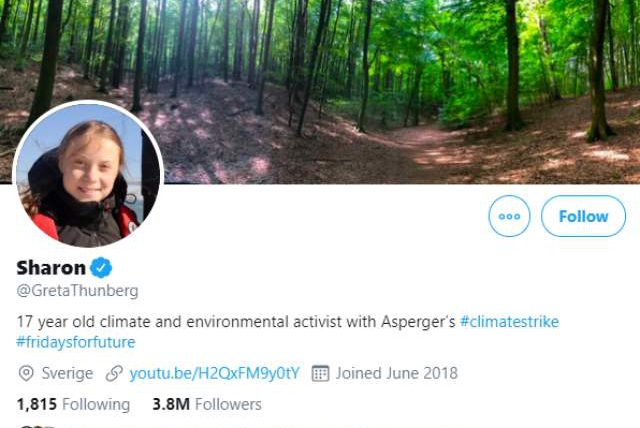Click the display name Sharon

point(51,268)
